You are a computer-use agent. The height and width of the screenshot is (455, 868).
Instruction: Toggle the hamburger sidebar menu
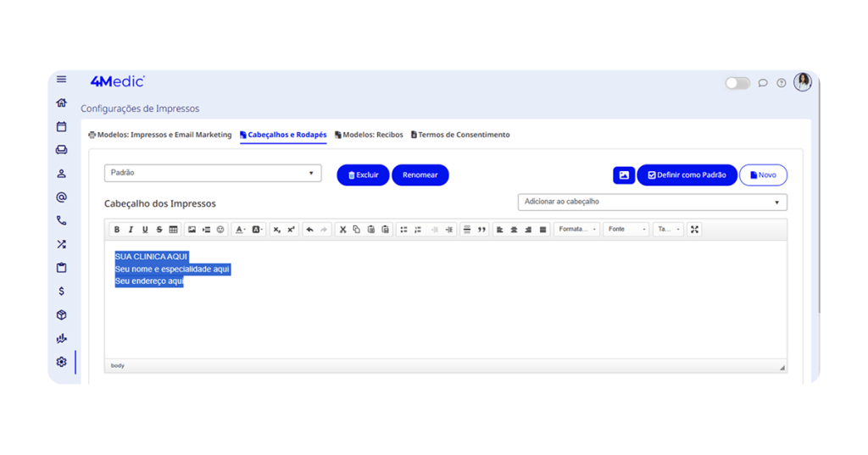tap(61, 80)
